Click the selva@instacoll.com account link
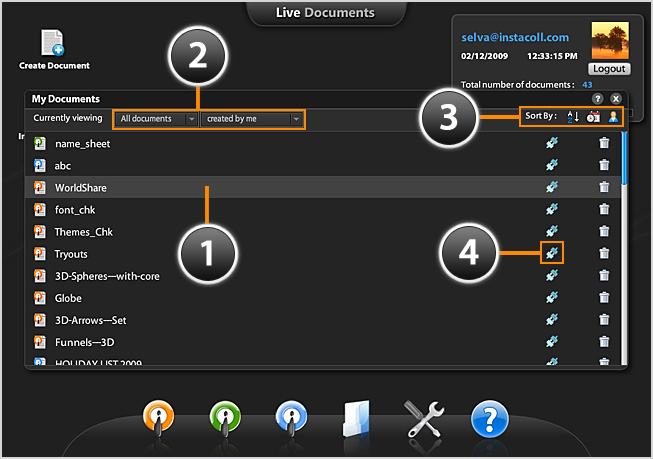Screen dimensions: 653x459 (515, 37)
